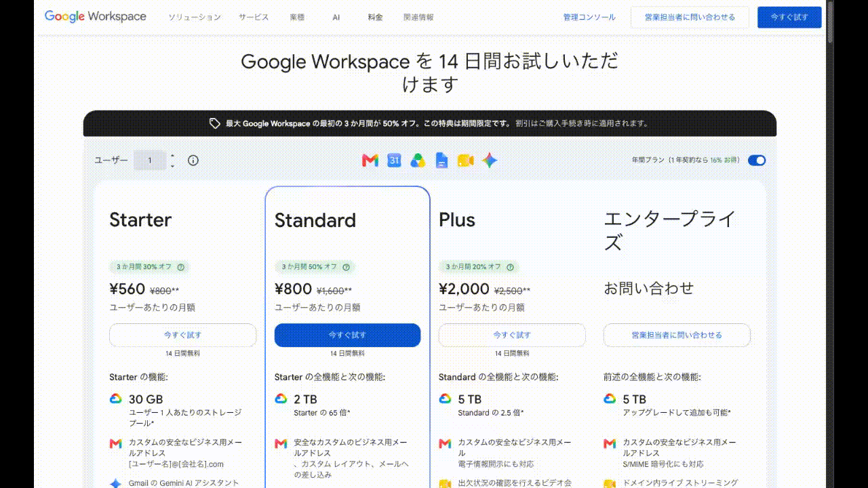Click the Google Calendar icon
Image resolution: width=868 pixels, height=488 pixels.
click(x=395, y=161)
